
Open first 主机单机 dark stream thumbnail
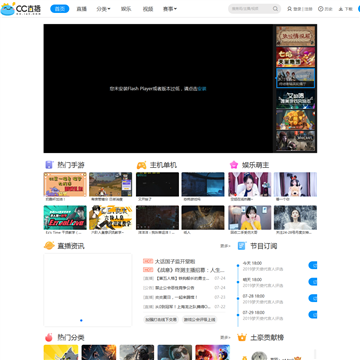[x=157, y=184]
